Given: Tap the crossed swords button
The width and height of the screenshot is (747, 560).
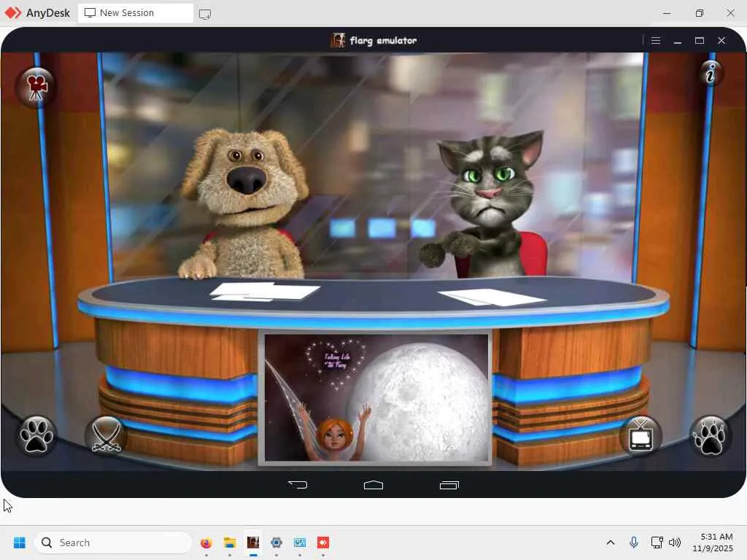Looking at the screenshot, I should [x=106, y=435].
